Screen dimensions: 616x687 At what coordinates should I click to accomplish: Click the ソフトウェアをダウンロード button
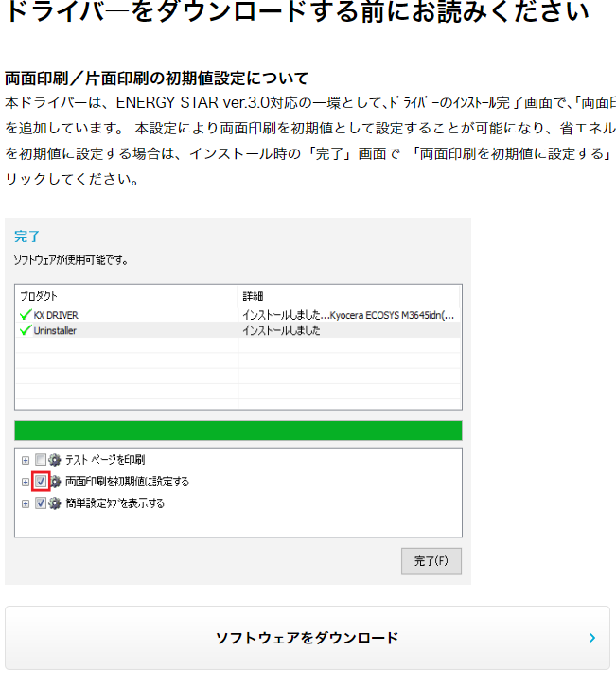pyautogui.click(x=307, y=638)
